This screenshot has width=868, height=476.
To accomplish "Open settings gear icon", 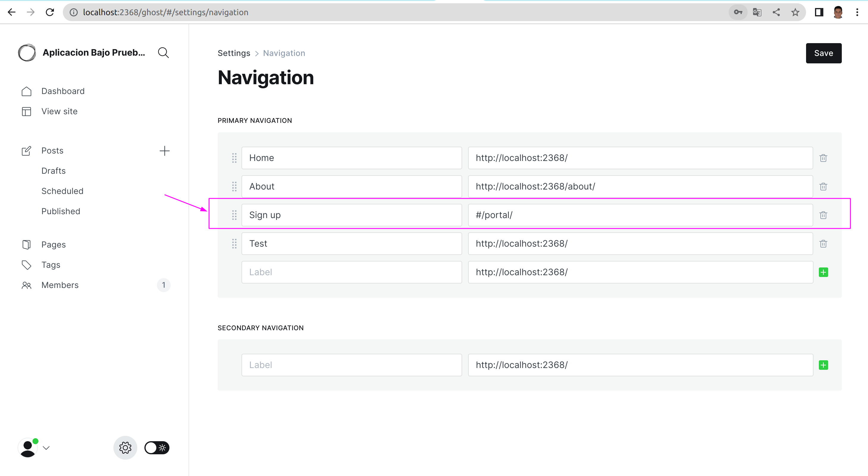I will pos(125,448).
